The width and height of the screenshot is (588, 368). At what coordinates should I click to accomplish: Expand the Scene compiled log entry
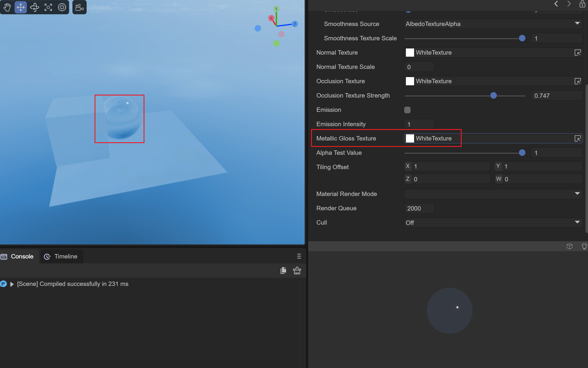pyautogui.click(x=12, y=284)
